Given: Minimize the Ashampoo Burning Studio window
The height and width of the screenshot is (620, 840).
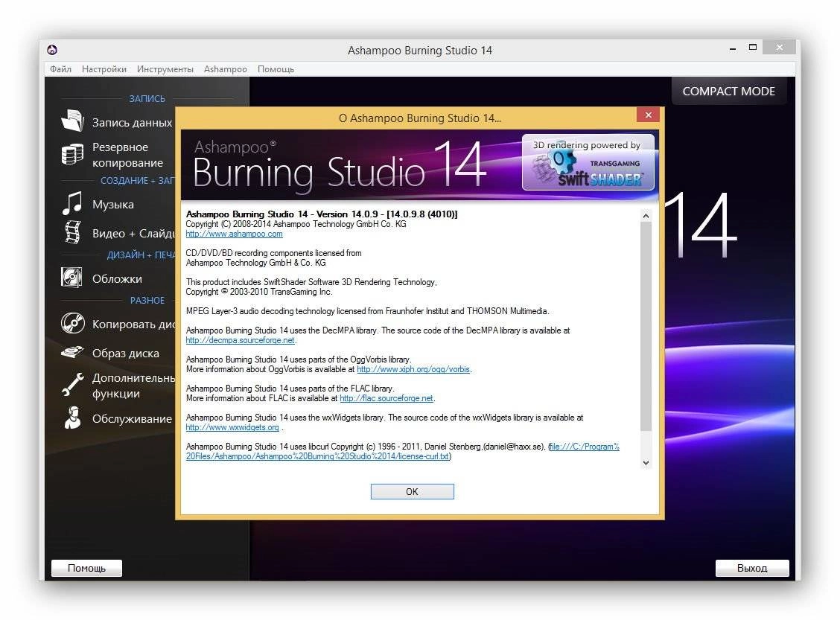Looking at the screenshot, I should [732, 48].
